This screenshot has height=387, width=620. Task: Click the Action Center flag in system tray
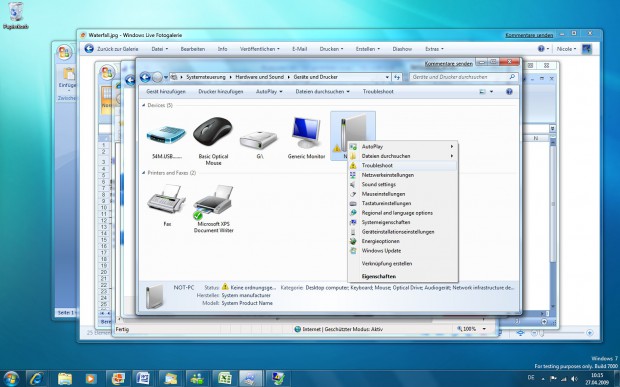pyautogui.click(x=554, y=379)
